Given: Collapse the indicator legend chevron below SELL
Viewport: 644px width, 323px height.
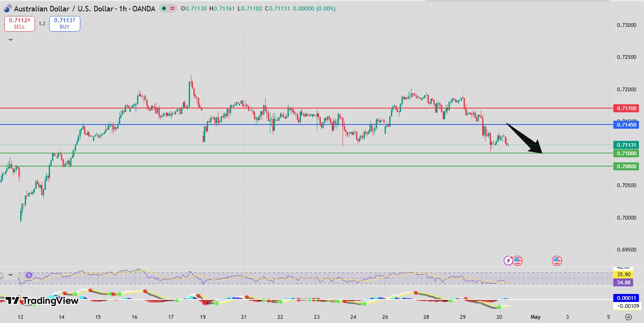Looking at the screenshot, I should pos(11,40).
